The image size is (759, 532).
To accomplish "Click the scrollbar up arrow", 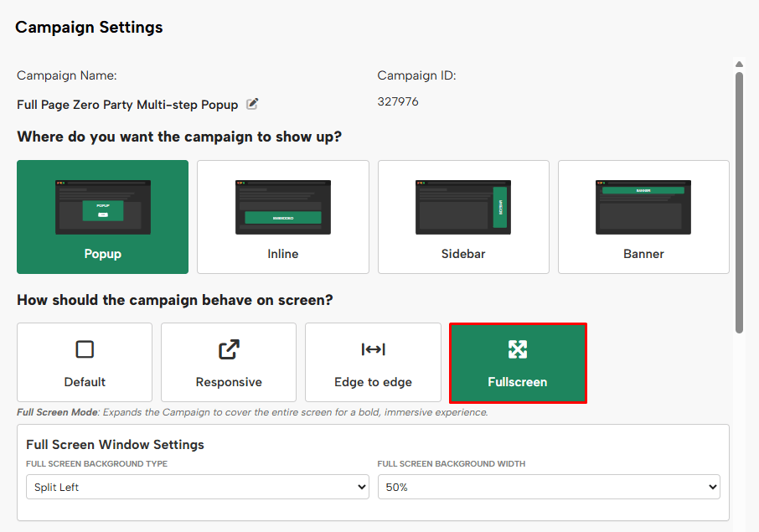I will tap(739, 65).
